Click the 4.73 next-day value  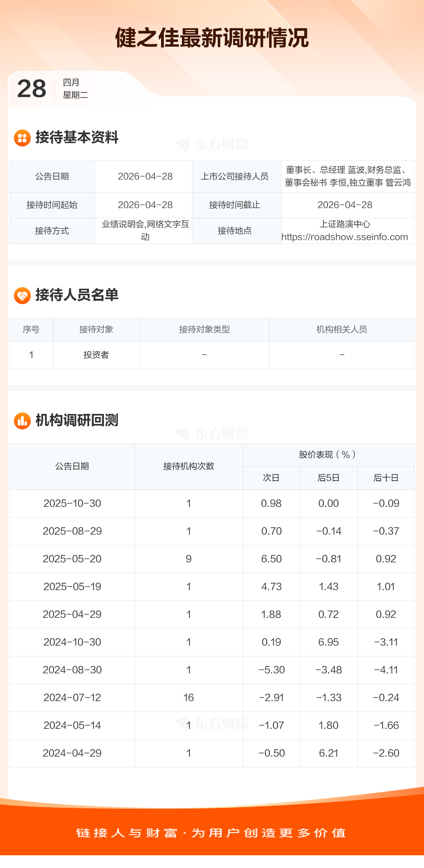click(271, 587)
